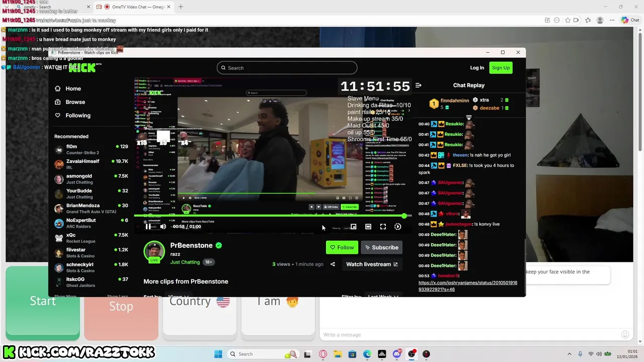Select NoExpertBut in the Recommended list
644x362 pixels.
point(92,223)
